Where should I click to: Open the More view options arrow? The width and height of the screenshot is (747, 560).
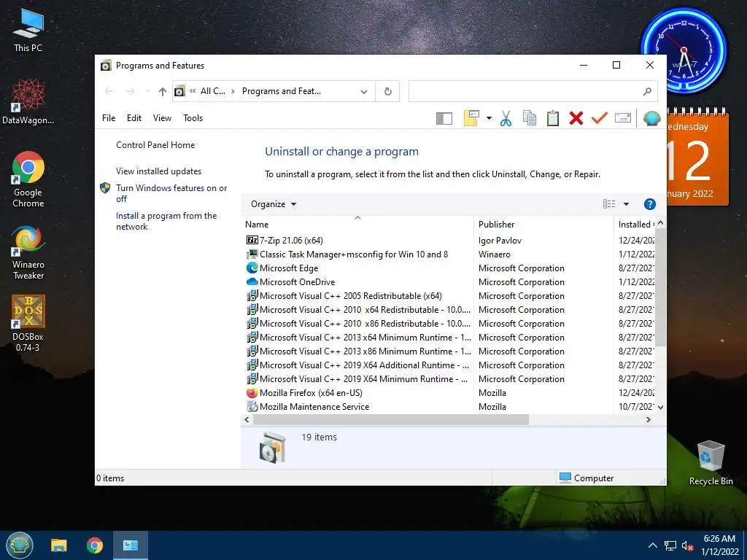(626, 204)
